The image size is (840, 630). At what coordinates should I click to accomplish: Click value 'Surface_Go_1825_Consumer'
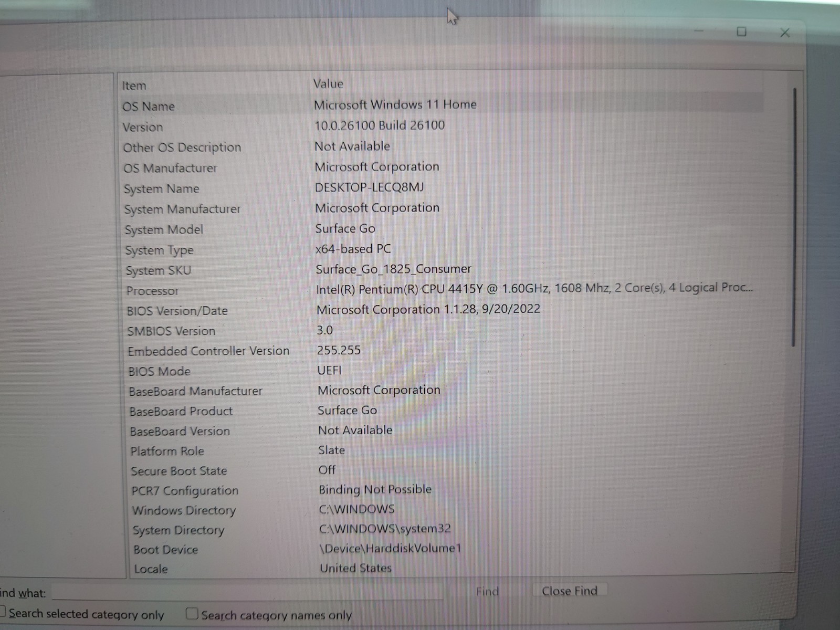(x=394, y=269)
